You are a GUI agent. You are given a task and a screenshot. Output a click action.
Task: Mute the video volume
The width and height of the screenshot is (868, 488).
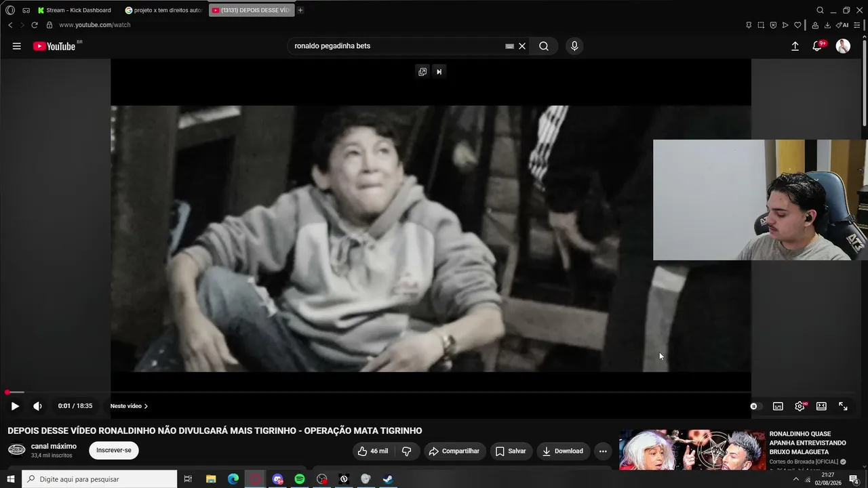pos(37,406)
